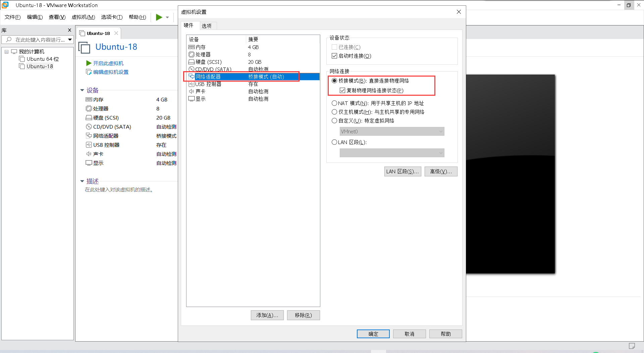Click the CD/DVD icon in VM summary devices
The width and height of the screenshot is (644, 353).
[x=89, y=127]
